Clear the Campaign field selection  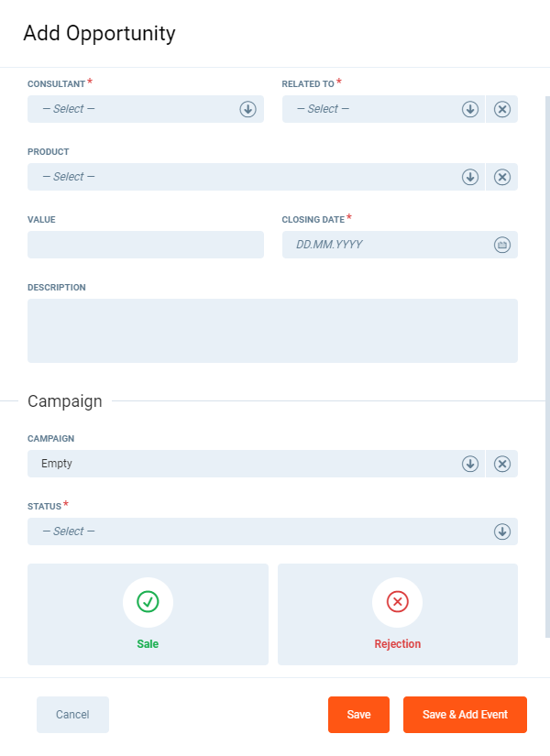[502, 464]
